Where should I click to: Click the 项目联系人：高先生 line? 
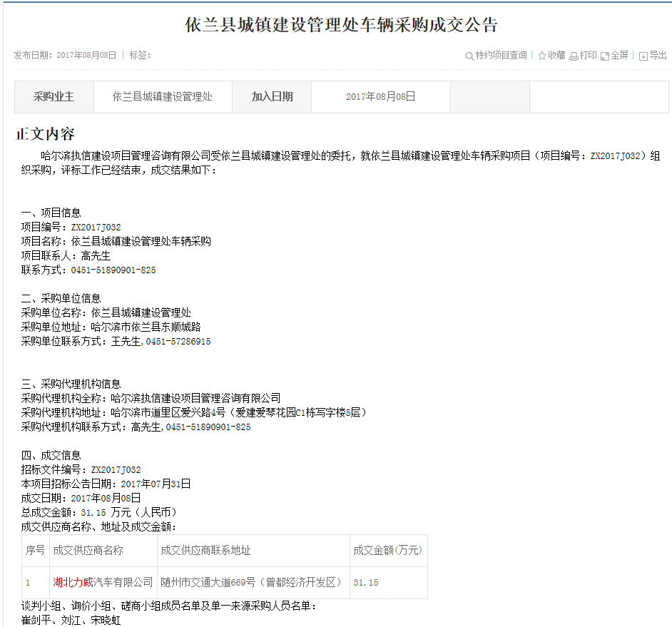tap(66, 256)
